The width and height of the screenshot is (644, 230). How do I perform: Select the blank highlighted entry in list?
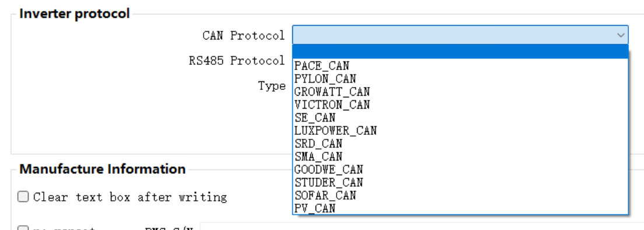click(x=460, y=52)
